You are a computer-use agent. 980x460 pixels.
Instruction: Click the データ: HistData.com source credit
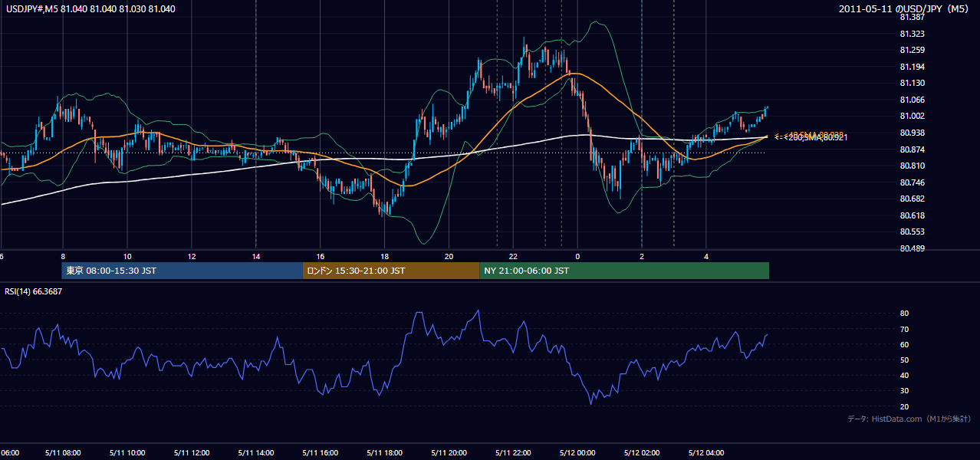tap(909, 419)
